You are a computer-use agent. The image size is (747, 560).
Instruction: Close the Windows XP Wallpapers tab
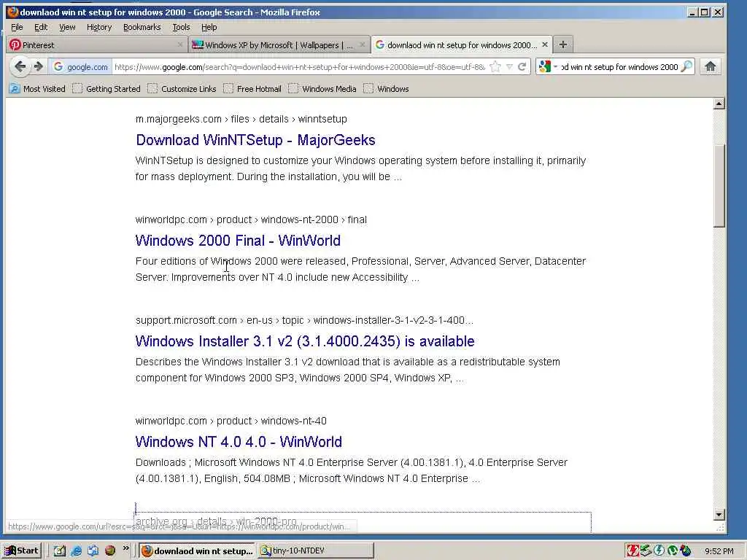pyautogui.click(x=362, y=44)
